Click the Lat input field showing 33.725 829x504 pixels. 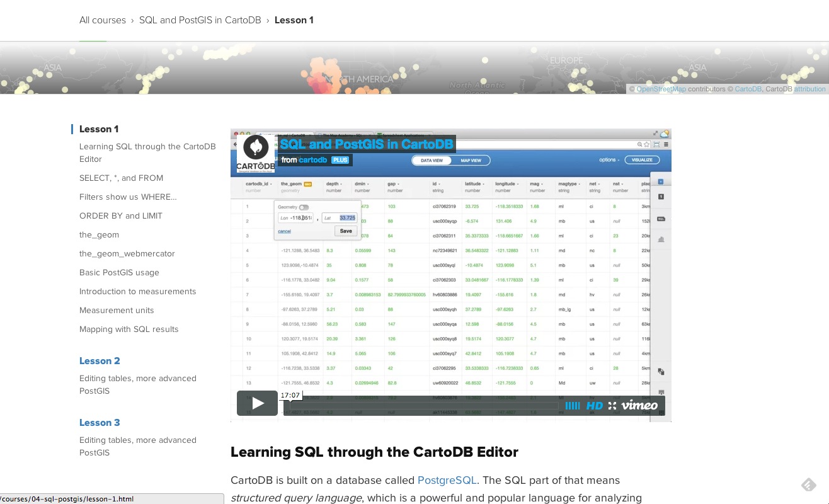340,218
